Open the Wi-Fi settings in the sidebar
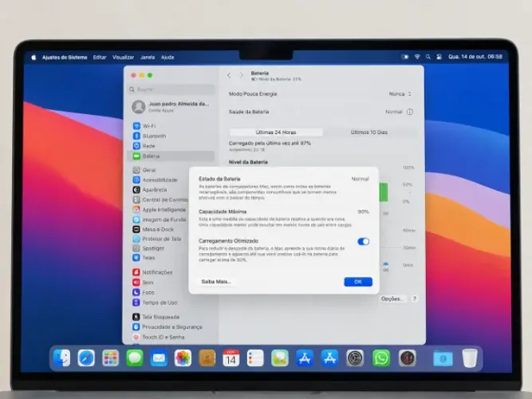This screenshot has height=399, width=532. pos(171,126)
